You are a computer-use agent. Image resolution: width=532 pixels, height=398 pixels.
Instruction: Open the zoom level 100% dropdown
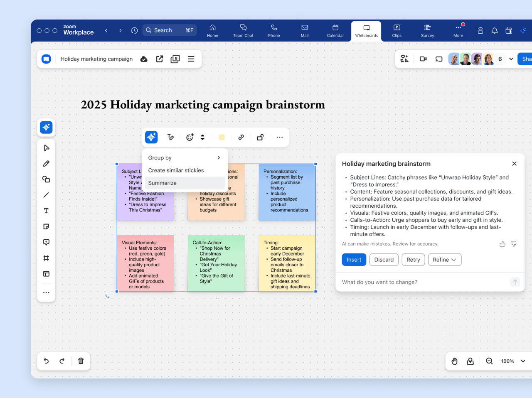(x=513, y=361)
